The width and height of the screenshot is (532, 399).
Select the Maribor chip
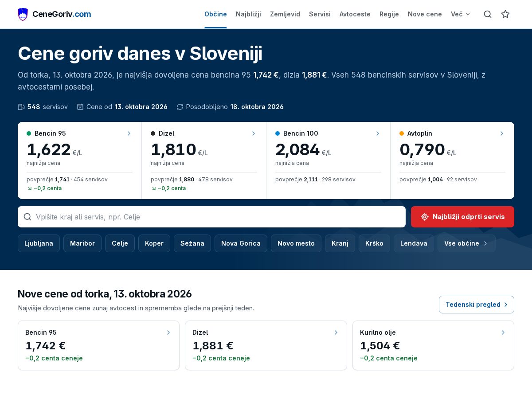(82, 243)
